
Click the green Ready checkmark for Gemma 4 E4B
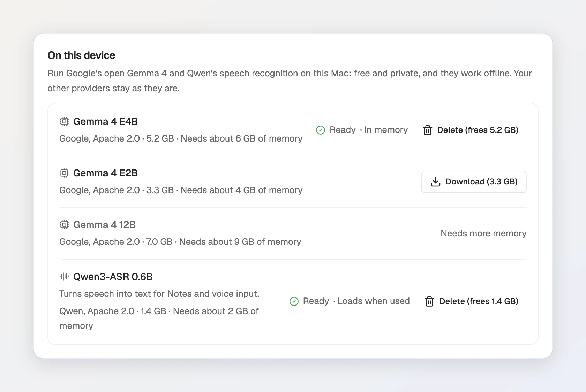tap(320, 130)
